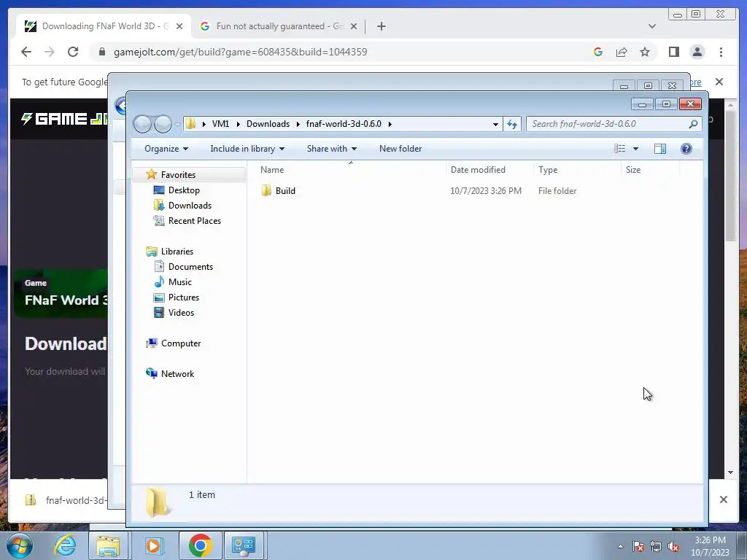The image size is (747, 560).
Task: Open Chrome's three-dot menu
Action: click(x=721, y=52)
